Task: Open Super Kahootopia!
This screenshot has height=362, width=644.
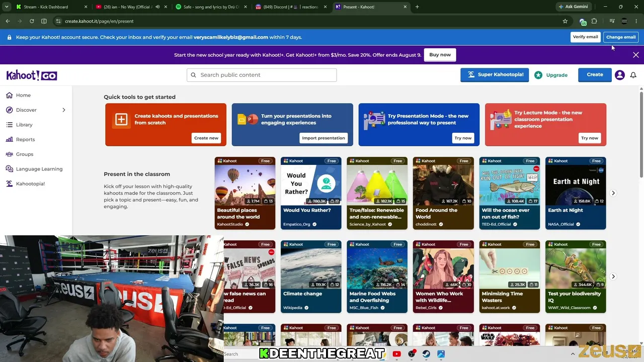Action: [x=495, y=75]
